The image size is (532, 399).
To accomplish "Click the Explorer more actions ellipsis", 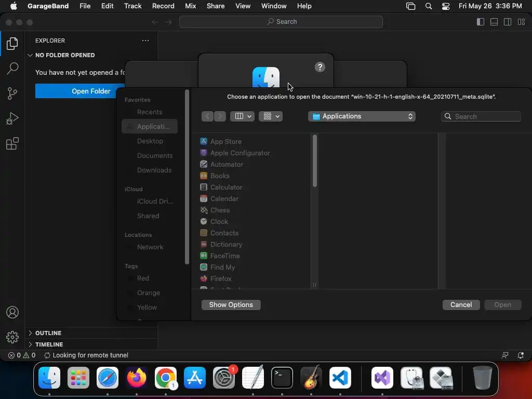I will click(x=145, y=41).
